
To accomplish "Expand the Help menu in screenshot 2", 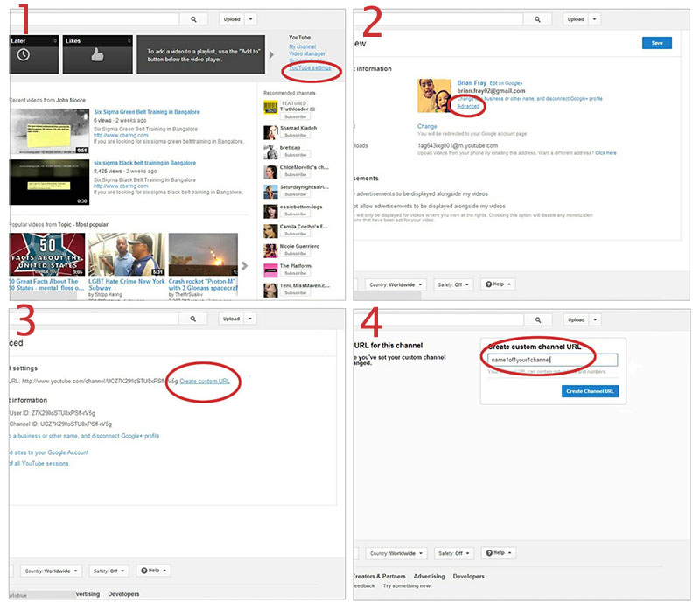I will 498,284.
